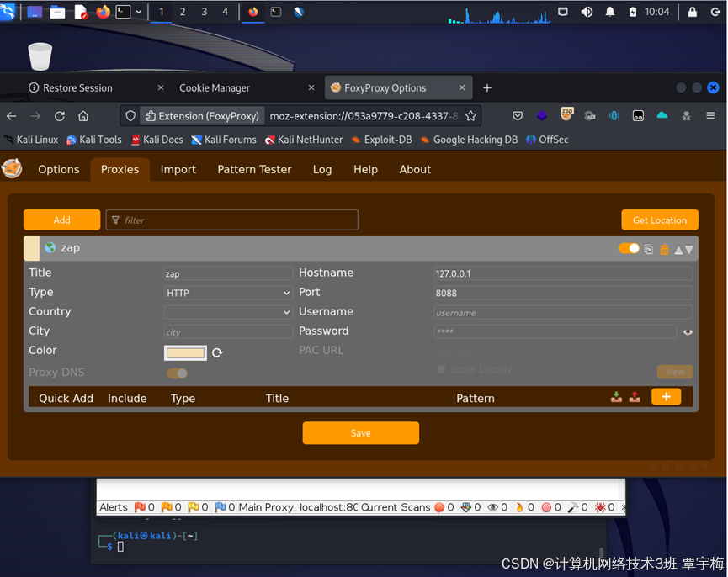This screenshot has height=577, width=728.
Task: Reveal the proxy password with the eye icon
Action: tap(688, 333)
